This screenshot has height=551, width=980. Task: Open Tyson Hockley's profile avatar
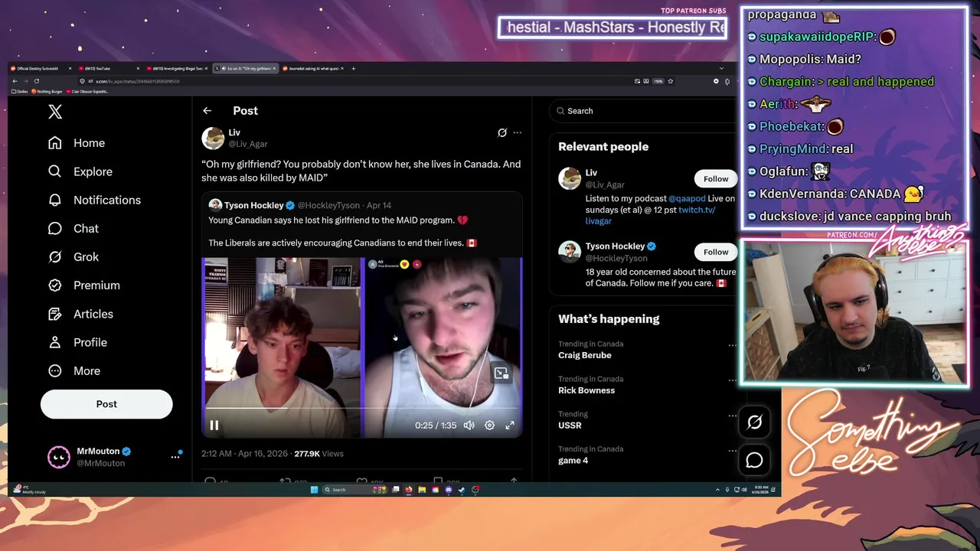(x=570, y=252)
